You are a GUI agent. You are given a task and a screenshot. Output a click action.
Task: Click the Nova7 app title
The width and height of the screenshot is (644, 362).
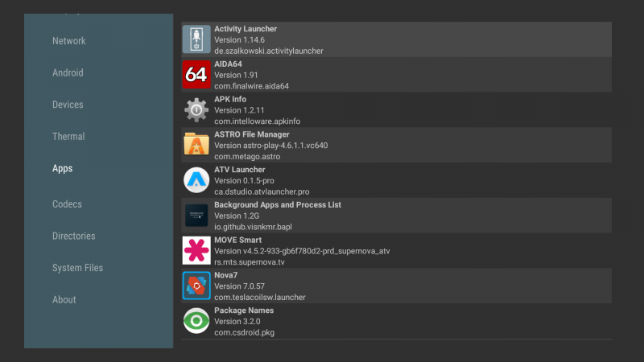click(x=226, y=275)
